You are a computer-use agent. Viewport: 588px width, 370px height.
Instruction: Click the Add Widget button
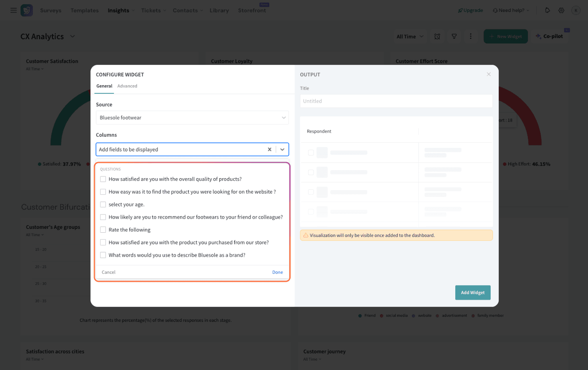pos(472,293)
